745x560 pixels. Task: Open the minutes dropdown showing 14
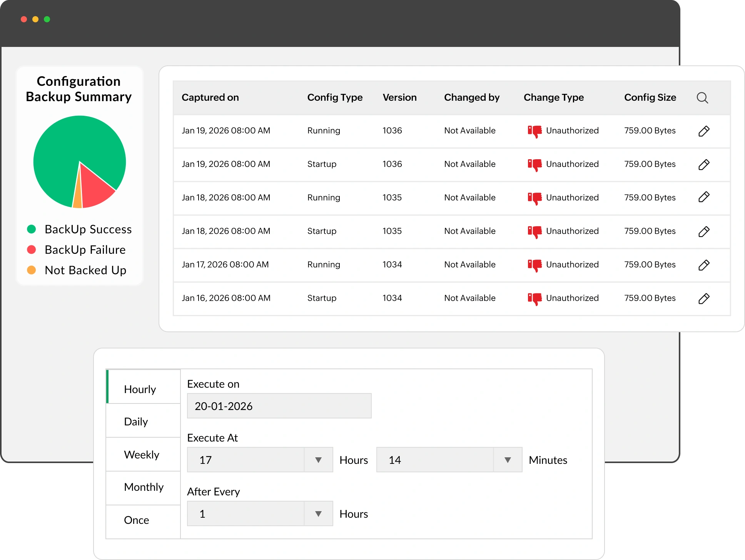tap(507, 460)
